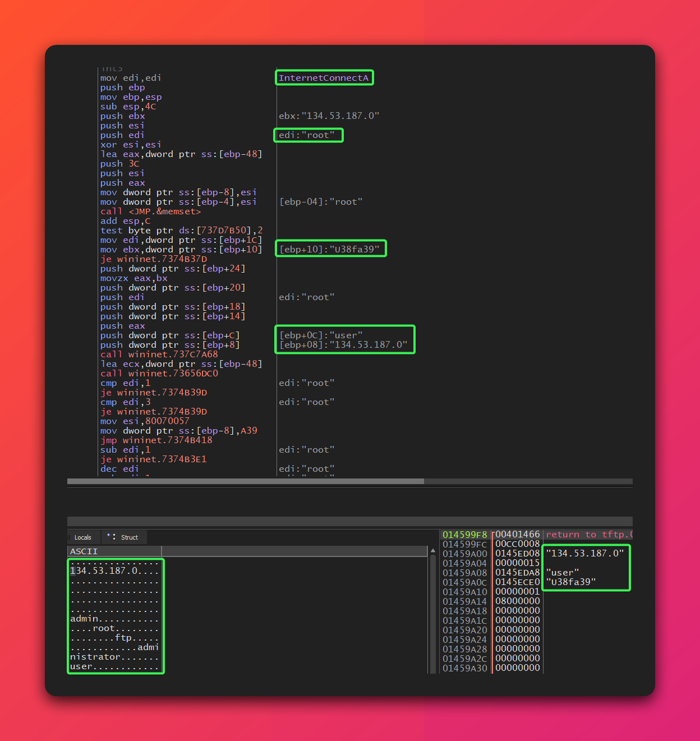Click the Struct tab's node icon
This screenshot has height=741, width=700.
(x=111, y=537)
